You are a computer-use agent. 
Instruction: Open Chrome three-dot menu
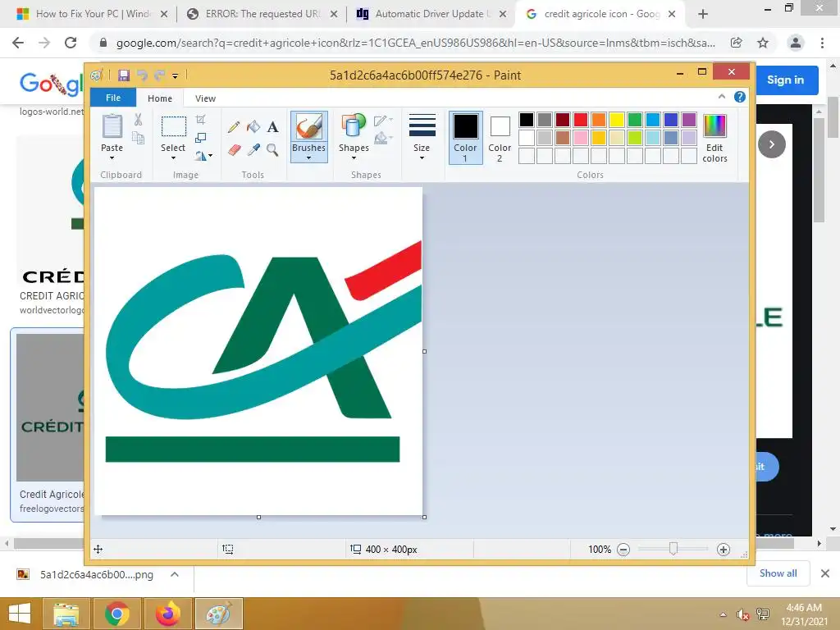[x=822, y=43]
